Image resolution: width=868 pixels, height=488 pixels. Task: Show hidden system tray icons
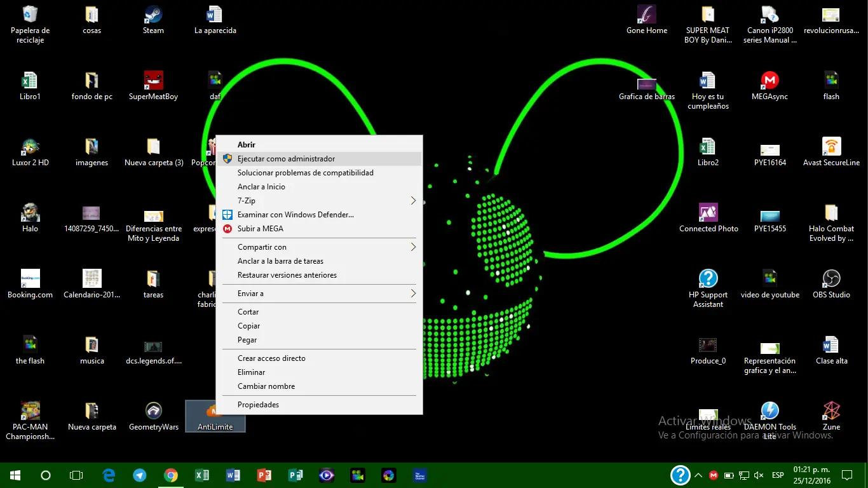pos(698,475)
